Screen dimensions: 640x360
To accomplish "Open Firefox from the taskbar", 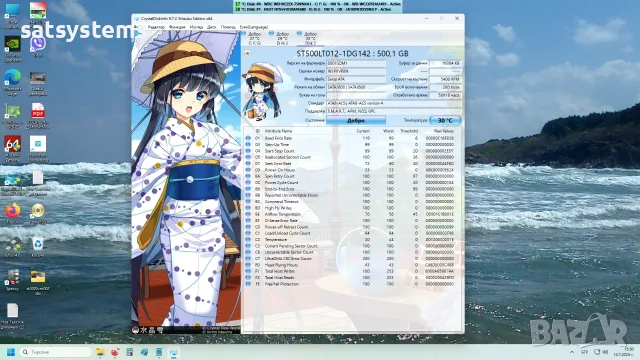I will point(115,352).
